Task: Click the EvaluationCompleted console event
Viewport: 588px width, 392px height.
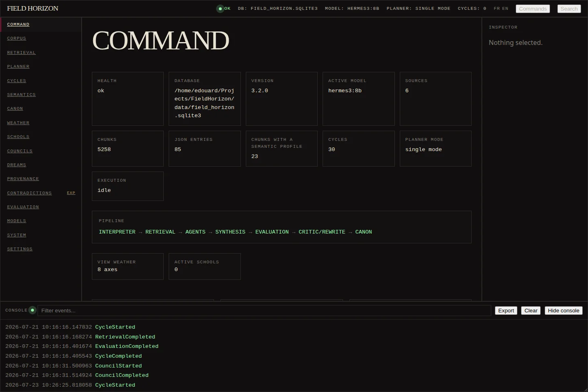Action: 127,346
